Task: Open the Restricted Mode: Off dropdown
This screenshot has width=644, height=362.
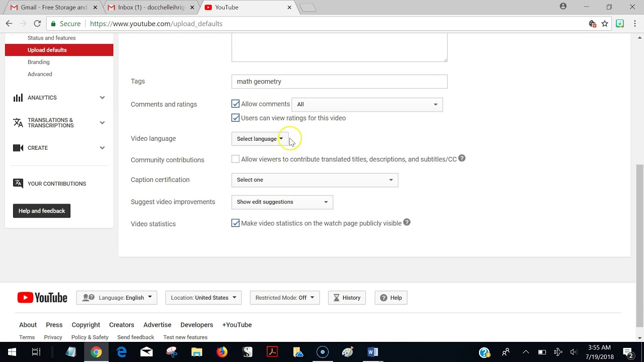Action: [x=285, y=298]
